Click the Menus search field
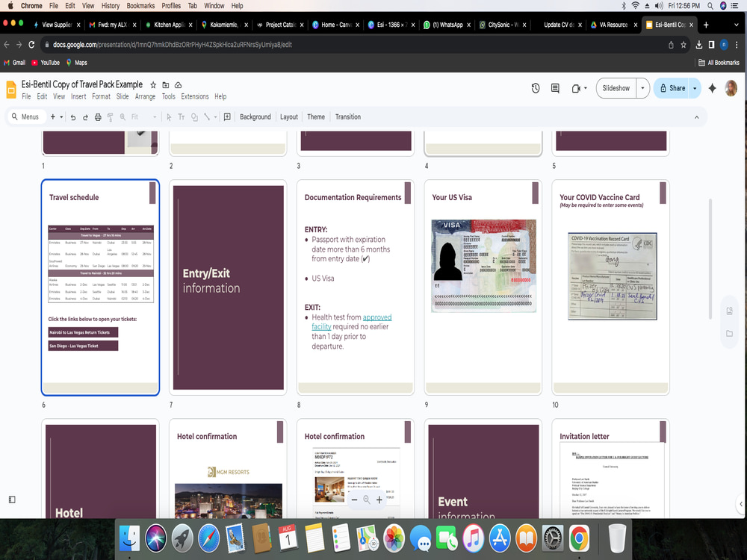The image size is (747, 560). pos(26,117)
